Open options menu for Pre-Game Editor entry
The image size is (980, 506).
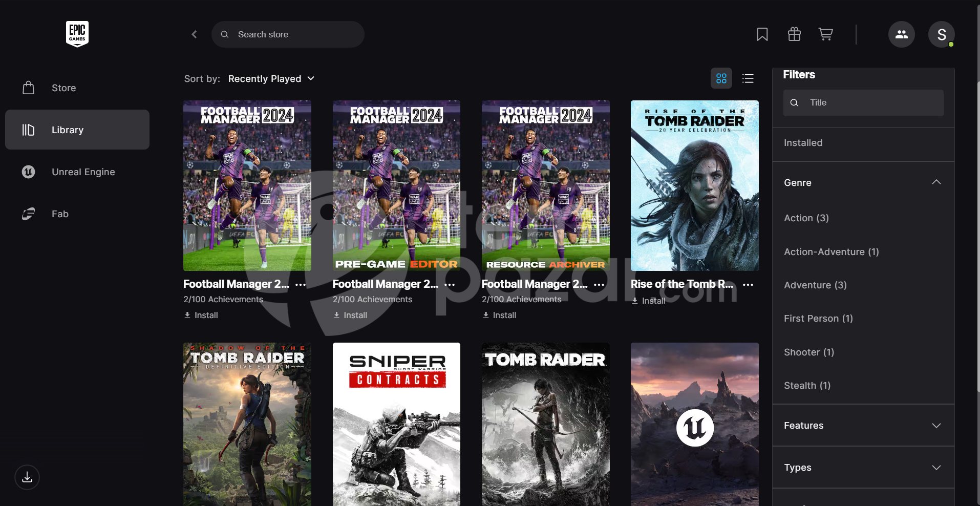click(x=450, y=284)
